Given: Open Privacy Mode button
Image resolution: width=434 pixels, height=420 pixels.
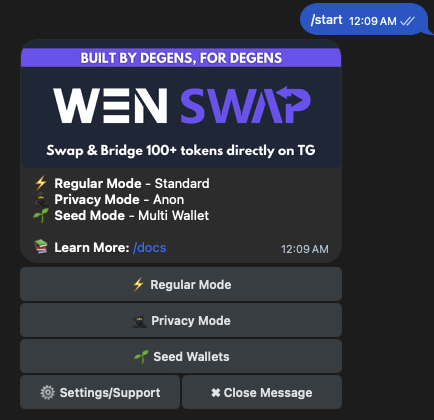Looking at the screenshot, I should [x=181, y=320].
